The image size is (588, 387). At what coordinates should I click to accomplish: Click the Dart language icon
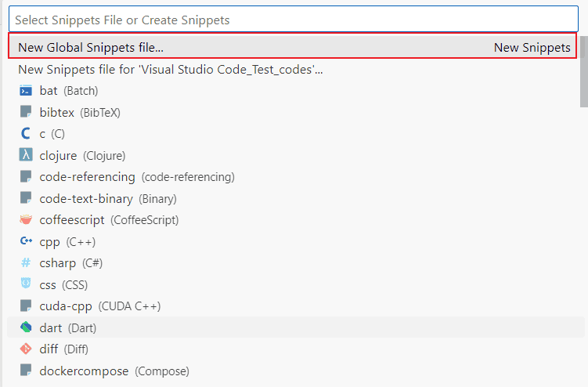coord(26,327)
